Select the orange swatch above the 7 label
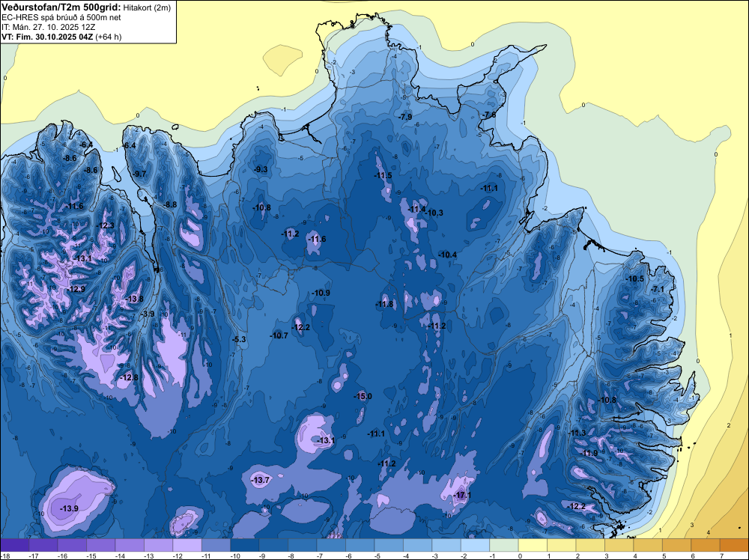The height and width of the screenshot is (560, 749). 734,545
